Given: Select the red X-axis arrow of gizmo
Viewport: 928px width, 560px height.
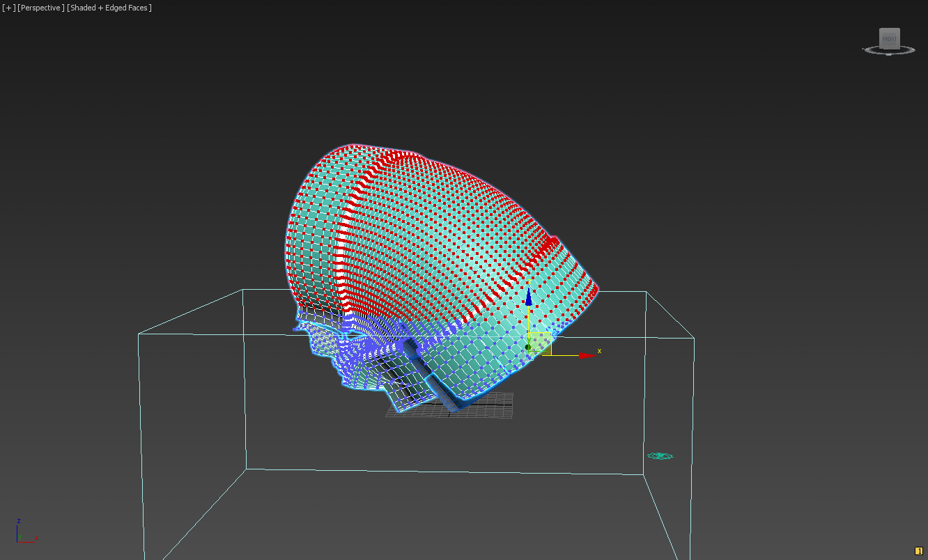Looking at the screenshot, I should (x=587, y=355).
